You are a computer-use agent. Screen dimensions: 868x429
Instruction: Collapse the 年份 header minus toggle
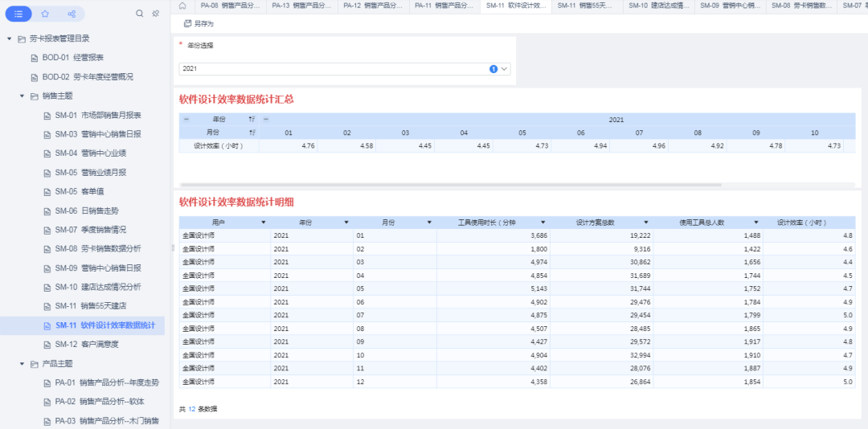tap(186, 119)
